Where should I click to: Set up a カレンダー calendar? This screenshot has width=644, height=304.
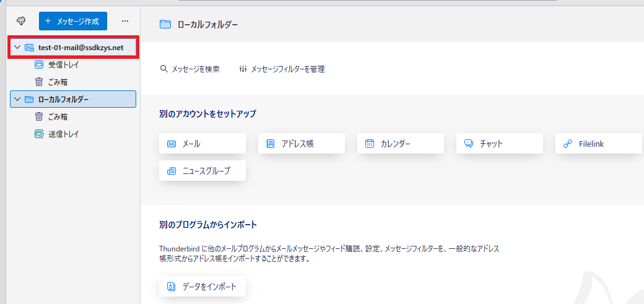click(401, 144)
